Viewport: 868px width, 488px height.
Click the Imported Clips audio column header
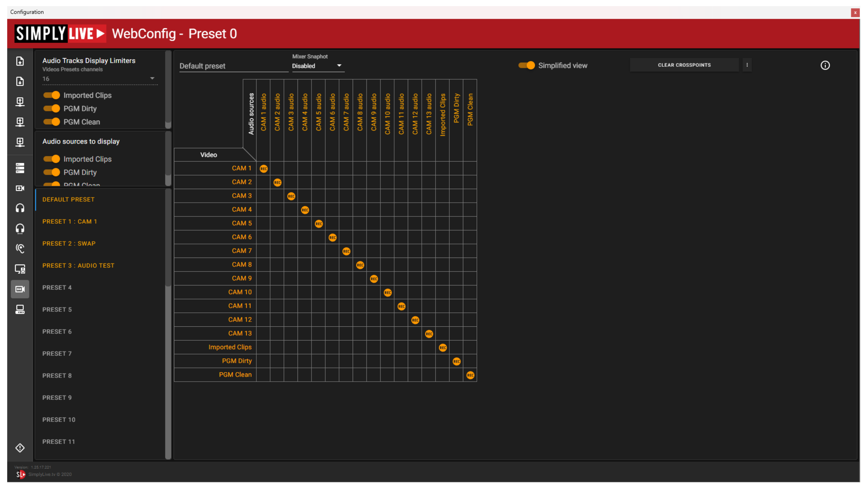pyautogui.click(x=442, y=115)
